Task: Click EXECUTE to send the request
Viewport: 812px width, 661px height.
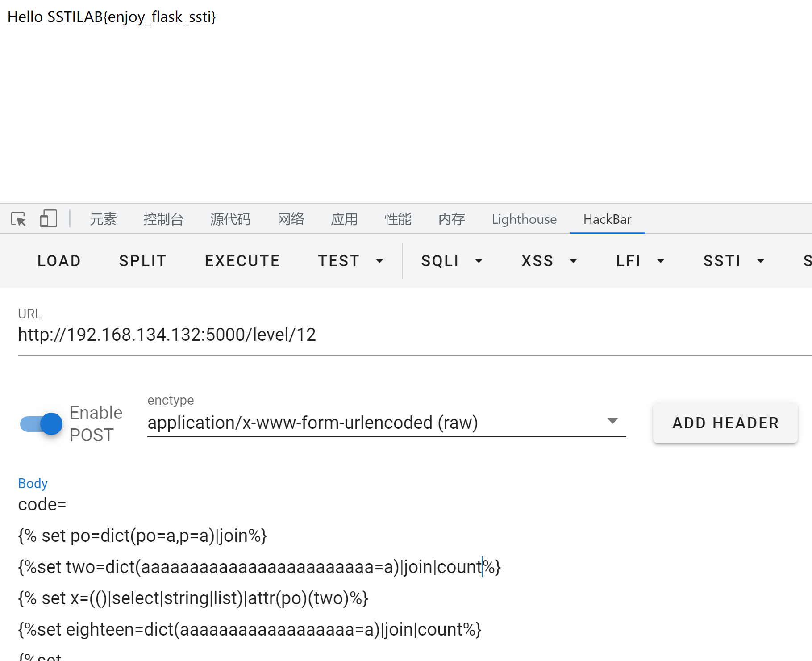Action: tap(242, 261)
